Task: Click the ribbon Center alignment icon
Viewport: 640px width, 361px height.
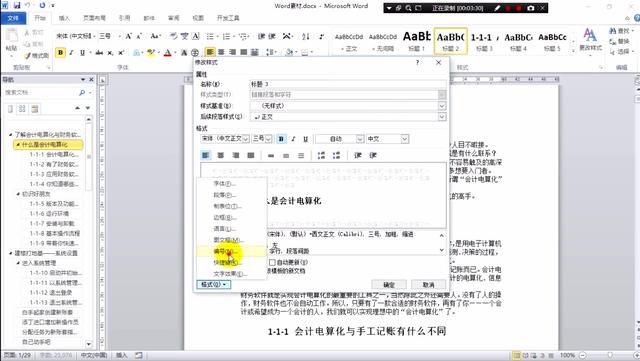Action: click(221, 52)
